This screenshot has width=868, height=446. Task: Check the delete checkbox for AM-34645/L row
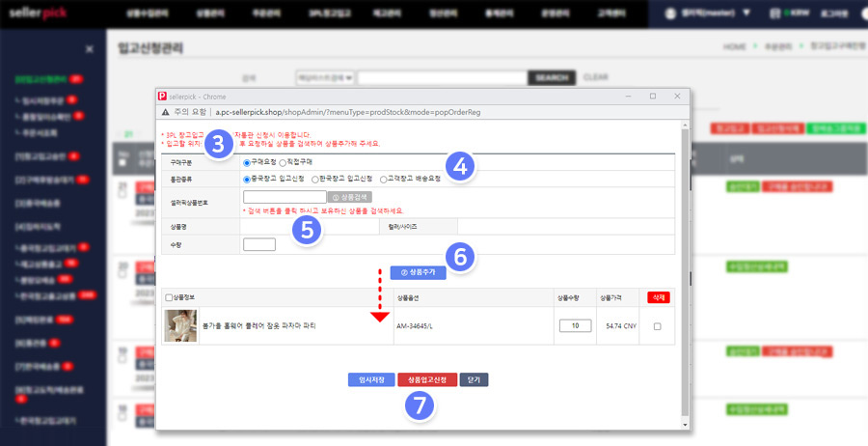coord(657,326)
